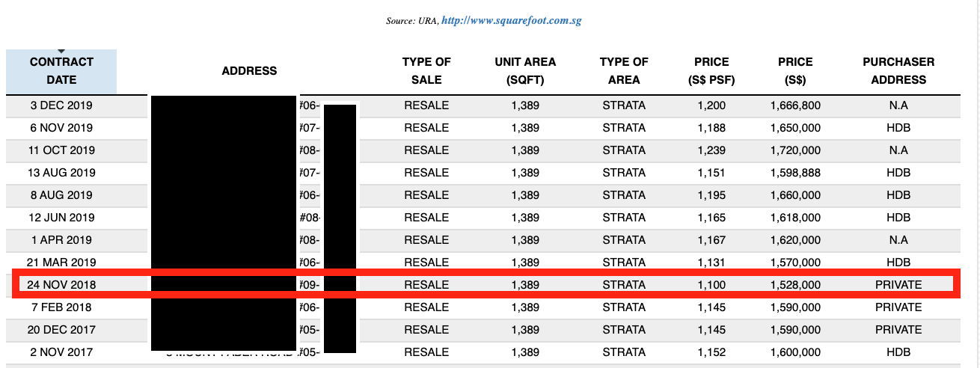980x368 pixels.
Task: Click the 1,239 PSF price cell
Action: tap(711, 150)
